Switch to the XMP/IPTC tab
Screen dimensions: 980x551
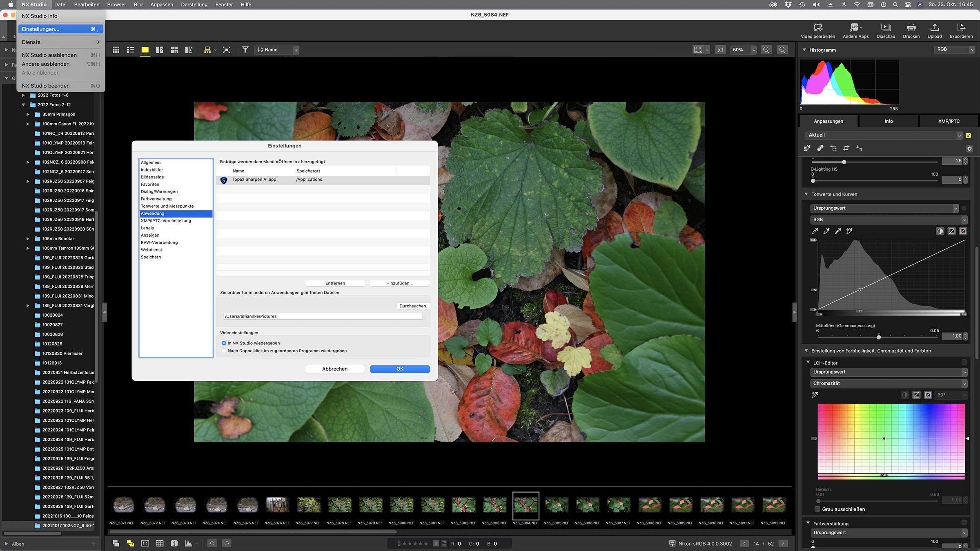(x=949, y=121)
